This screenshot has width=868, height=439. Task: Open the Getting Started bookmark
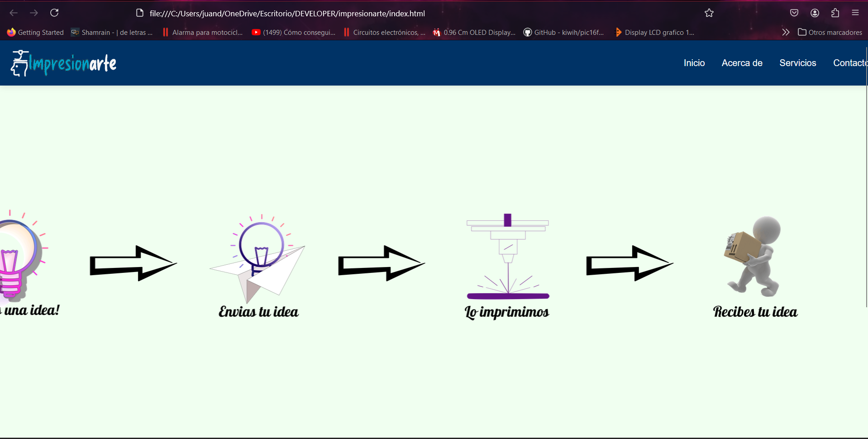[35, 32]
